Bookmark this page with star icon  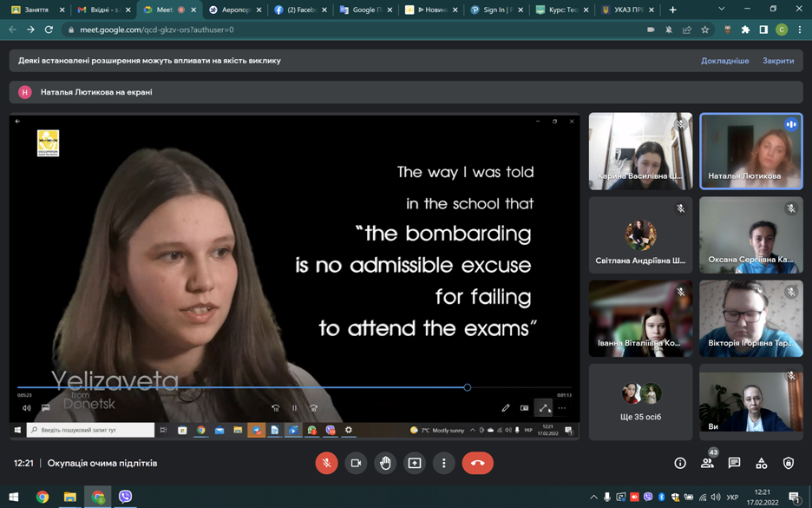[705, 30]
